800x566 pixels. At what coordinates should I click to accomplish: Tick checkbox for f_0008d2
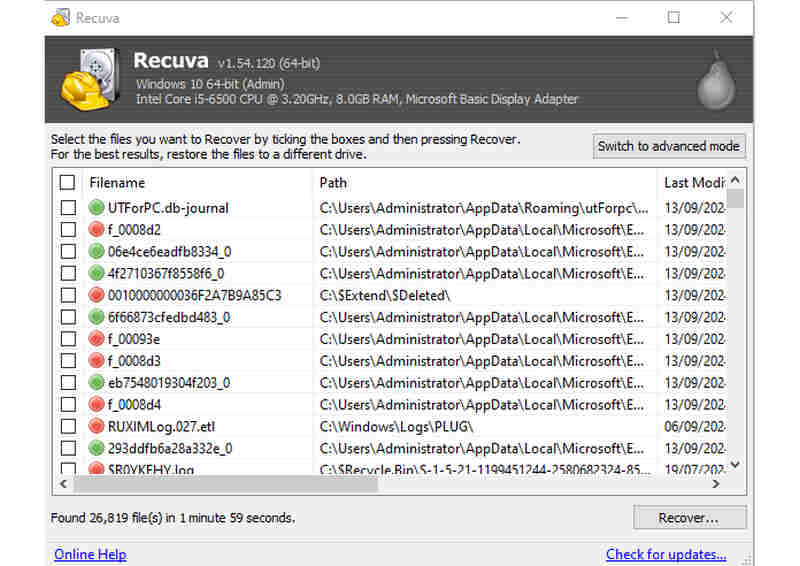point(68,230)
